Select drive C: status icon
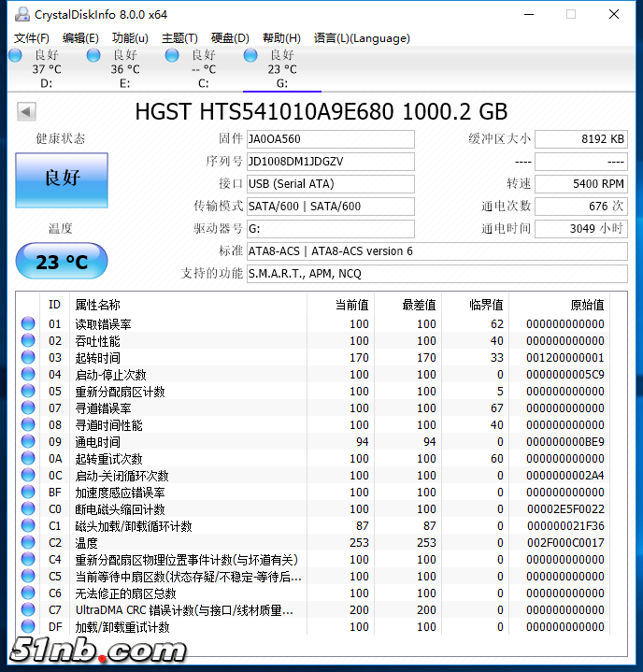The height and width of the screenshot is (672, 643). pyautogui.click(x=173, y=56)
